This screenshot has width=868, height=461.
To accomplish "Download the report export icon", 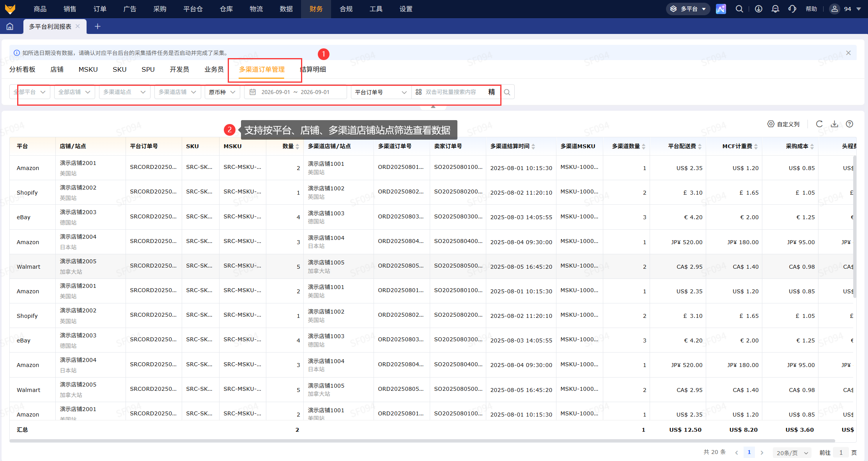I will coord(834,124).
